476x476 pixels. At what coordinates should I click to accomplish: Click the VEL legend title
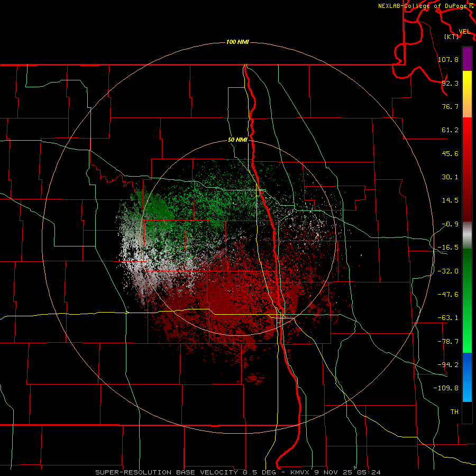coord(464,32)
